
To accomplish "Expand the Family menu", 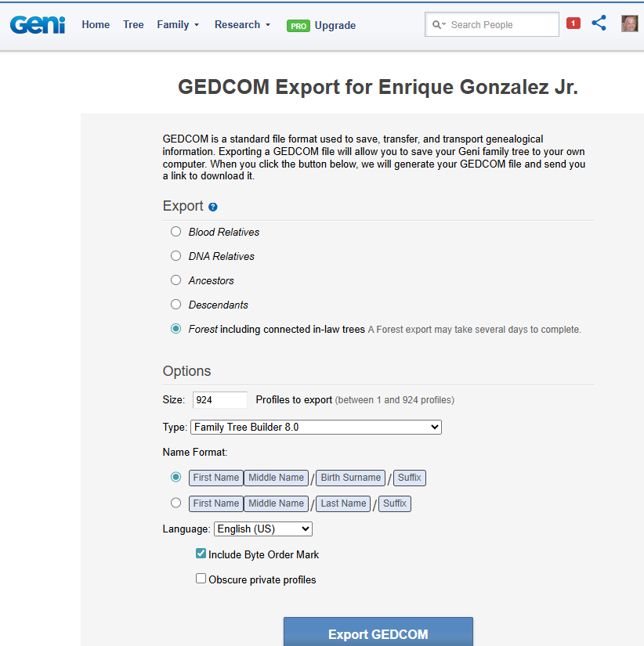I will [178, 25].
